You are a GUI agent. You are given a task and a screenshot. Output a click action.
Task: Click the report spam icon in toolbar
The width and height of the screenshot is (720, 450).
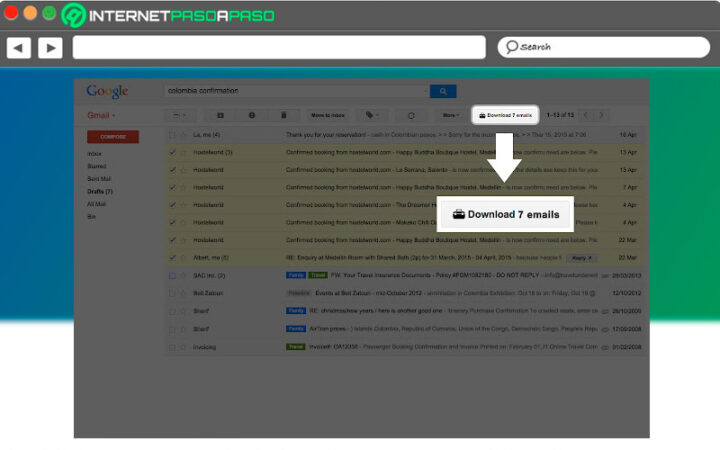[x=252, y=115]
